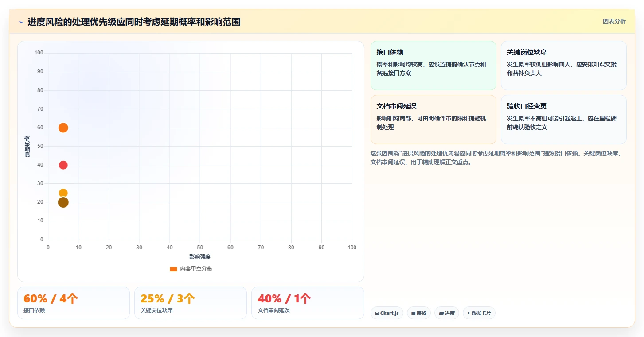Click the card text 发生概率较低但影响面大
Screen dimensions: 644x337
pos(562,69)
